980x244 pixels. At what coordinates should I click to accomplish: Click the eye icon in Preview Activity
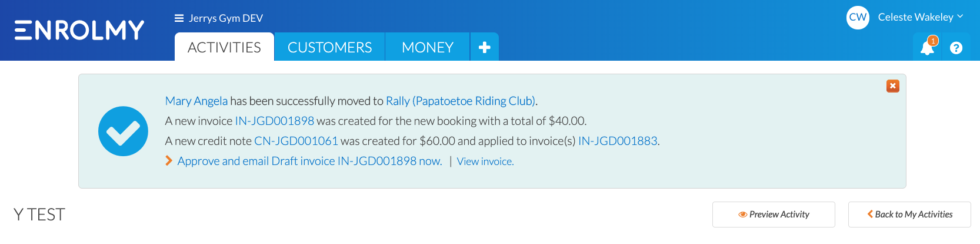743,215
